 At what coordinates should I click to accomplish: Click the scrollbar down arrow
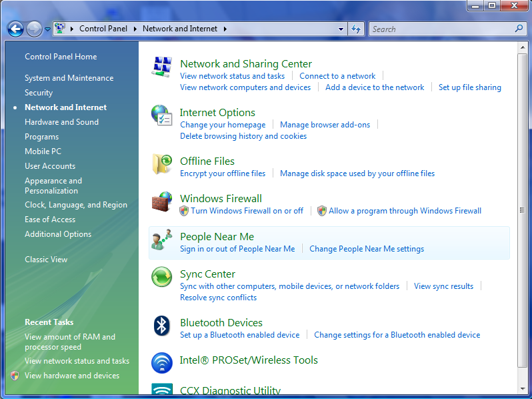point(522,389)
